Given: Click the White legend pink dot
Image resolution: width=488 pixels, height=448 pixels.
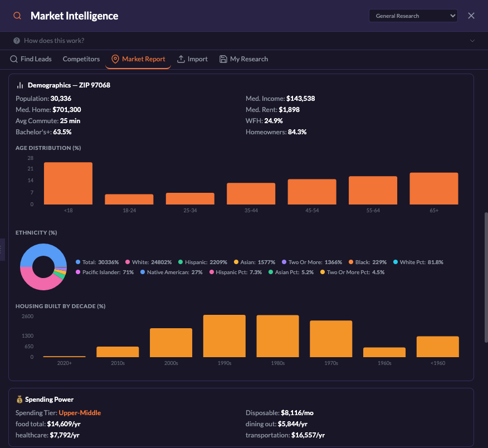Looking at the screenshot, I should coord(127,262).
